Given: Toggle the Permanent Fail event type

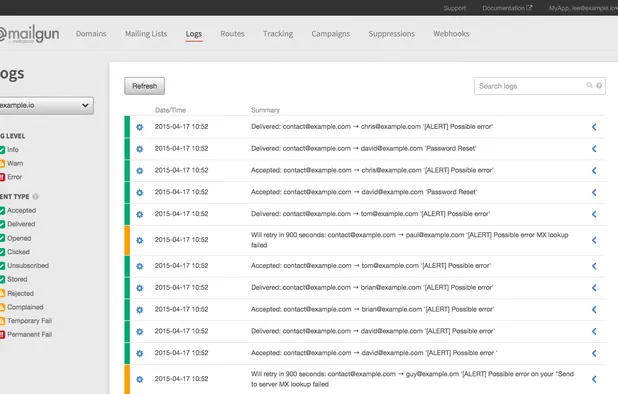Looking at the screenshot, I should tap(2, 335).
